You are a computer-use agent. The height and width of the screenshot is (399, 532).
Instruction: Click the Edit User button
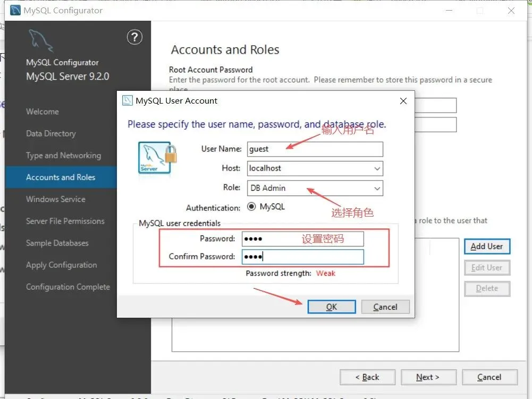487,268
